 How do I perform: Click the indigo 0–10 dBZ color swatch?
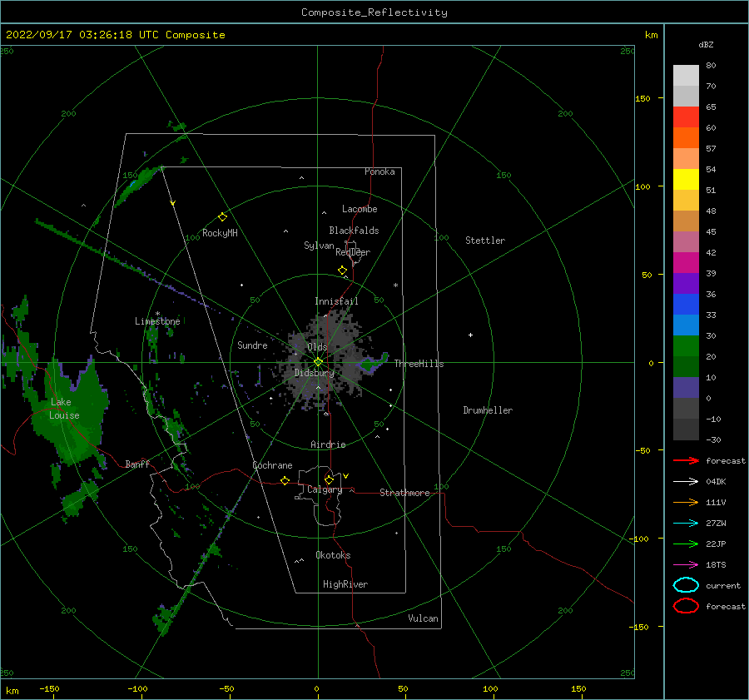686,388
